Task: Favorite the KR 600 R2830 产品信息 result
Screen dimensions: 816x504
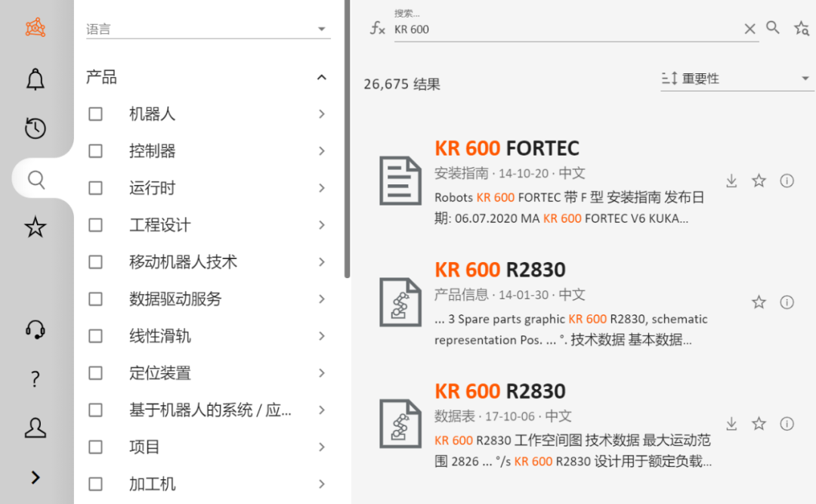Action: pyautogui.click(x=759, y=302)
